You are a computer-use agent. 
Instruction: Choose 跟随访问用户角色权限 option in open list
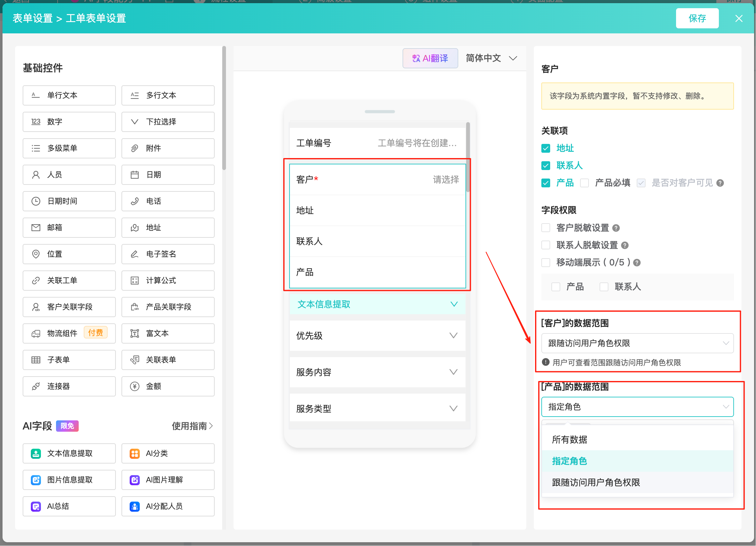596,483
